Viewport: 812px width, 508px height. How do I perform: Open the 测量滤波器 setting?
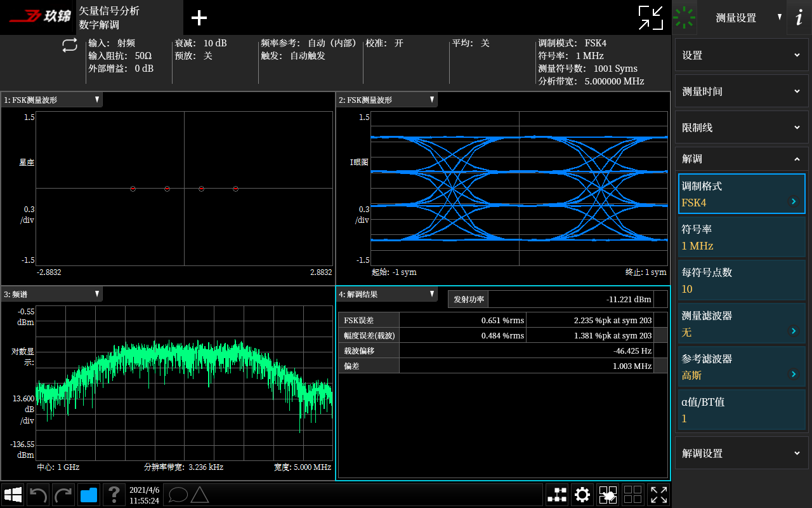742,323
